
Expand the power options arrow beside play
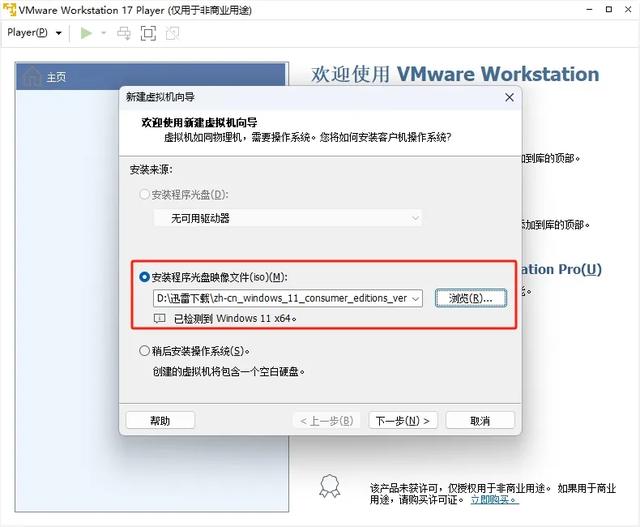(x=104, y=33)
